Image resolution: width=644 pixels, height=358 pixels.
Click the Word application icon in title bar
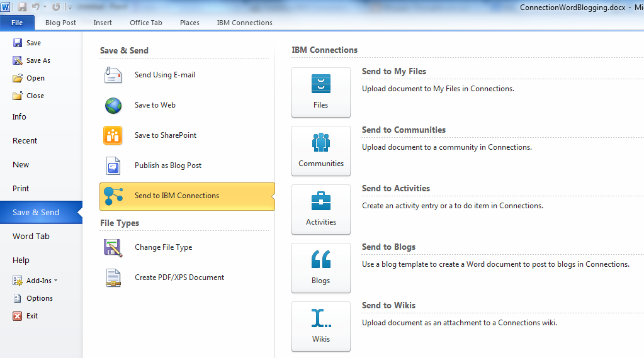tap(5, 7)
